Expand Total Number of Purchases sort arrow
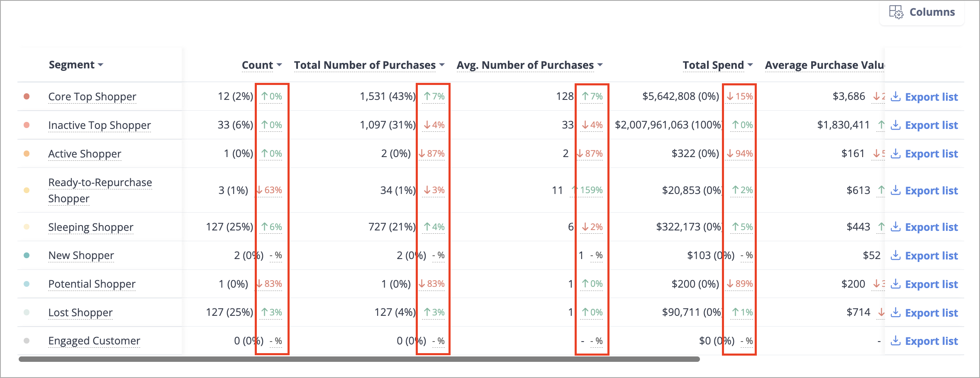This screenshot has width=980, height=378. (x=442, y=65)
